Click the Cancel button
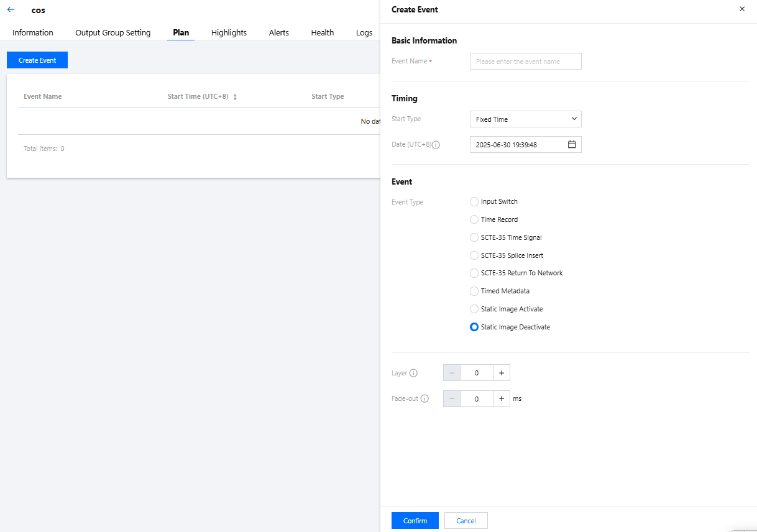The height and width of the screenshot is (532, 757). pos(466,521)
